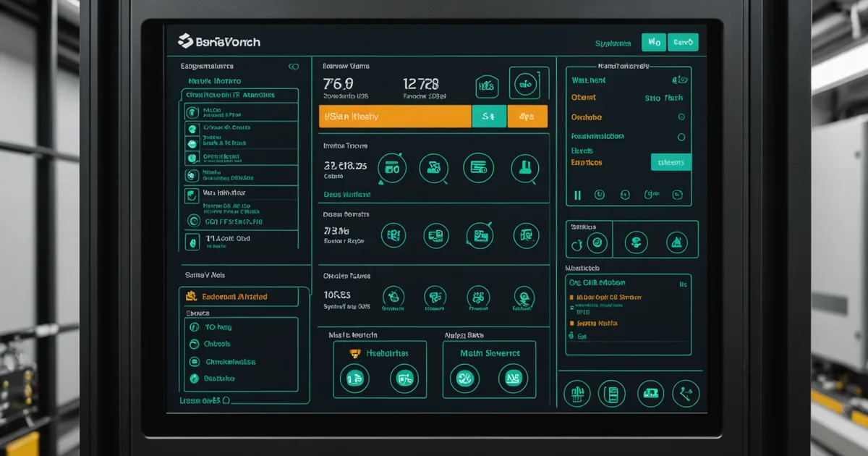Select the first round icon in the 32£18.35 row

point(392,169)
